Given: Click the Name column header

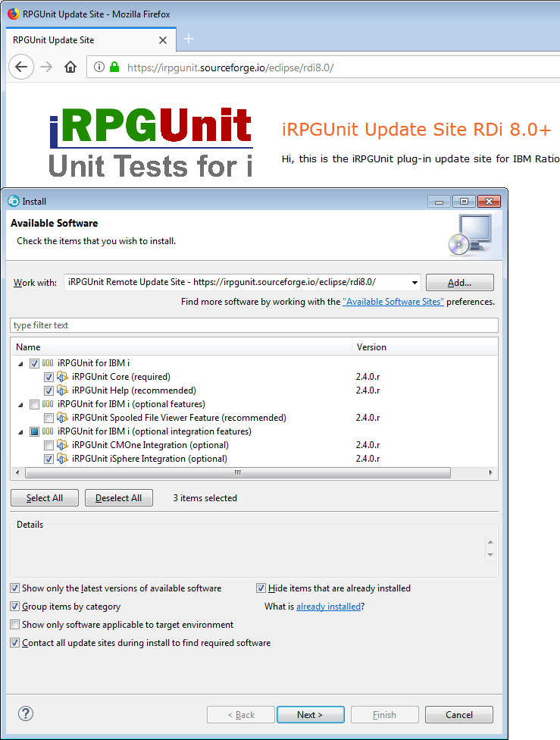Looking at the screenshot, I should (181, 347).
